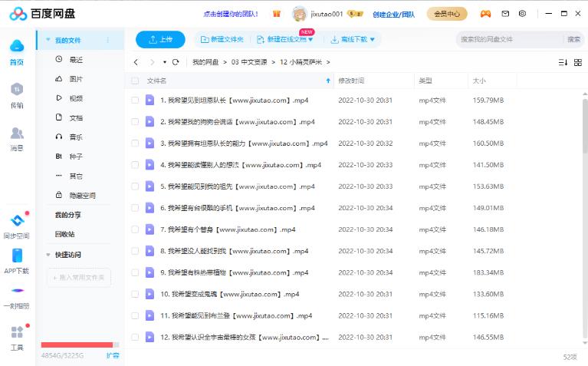Click the BT icon beside 种子
This screenshot has width=588, height=366.
(59, 157)
